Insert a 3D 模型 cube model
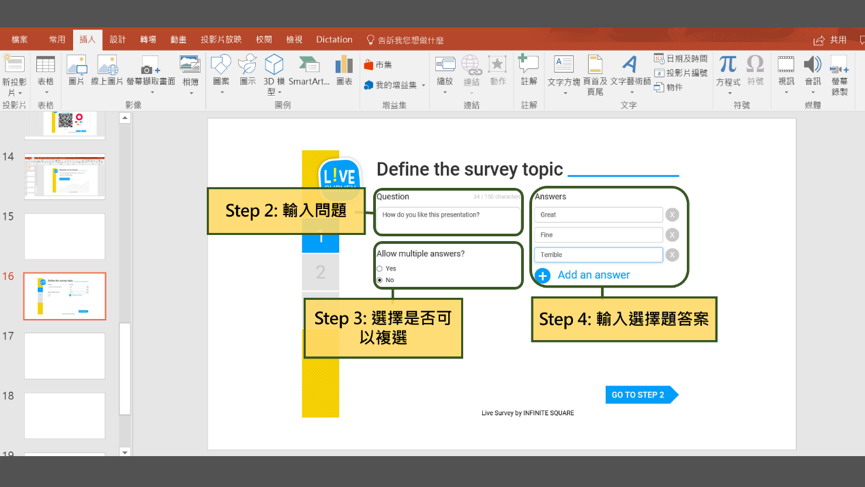The width and height of the screenshot is (865, 487). (274, 65)
